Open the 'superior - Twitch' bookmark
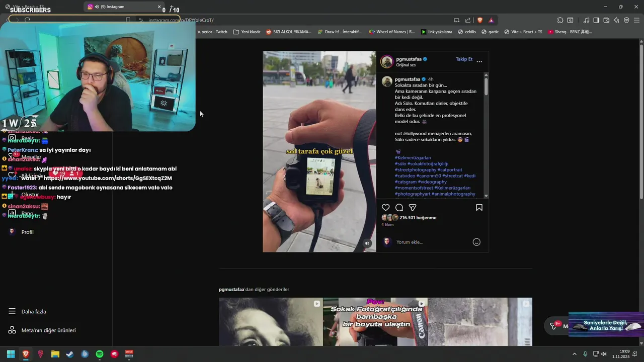This screenshot has height=362, width=644. (x=212, y=32)
